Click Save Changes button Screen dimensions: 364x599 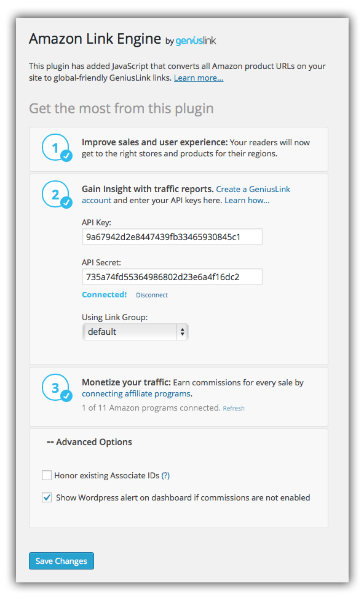click(61, 561)
